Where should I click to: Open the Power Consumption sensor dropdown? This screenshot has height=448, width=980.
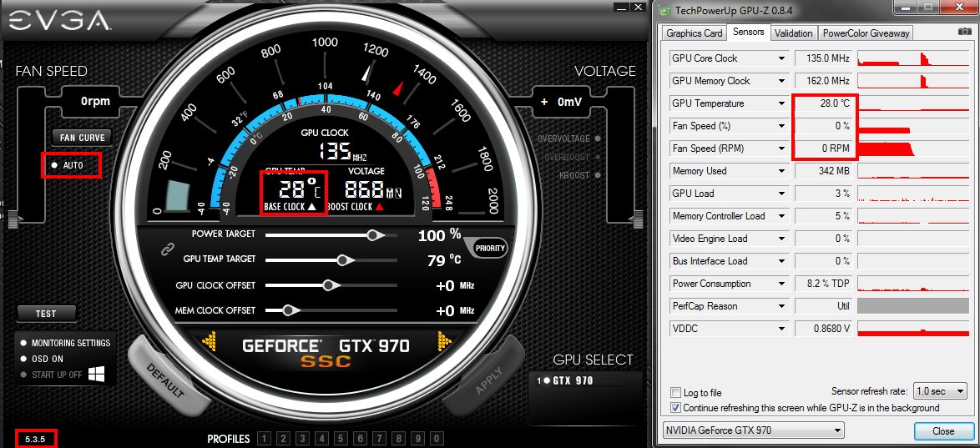[x=781, y=284]
